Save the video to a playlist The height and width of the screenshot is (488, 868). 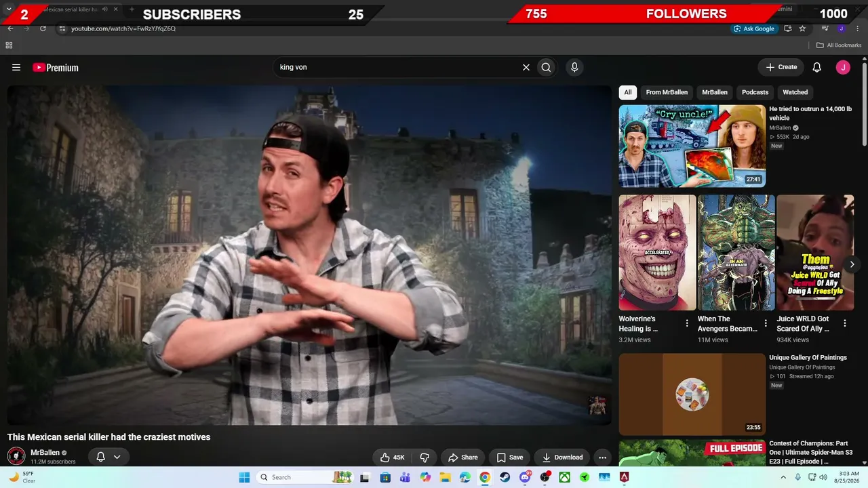[x=510, y=457]
